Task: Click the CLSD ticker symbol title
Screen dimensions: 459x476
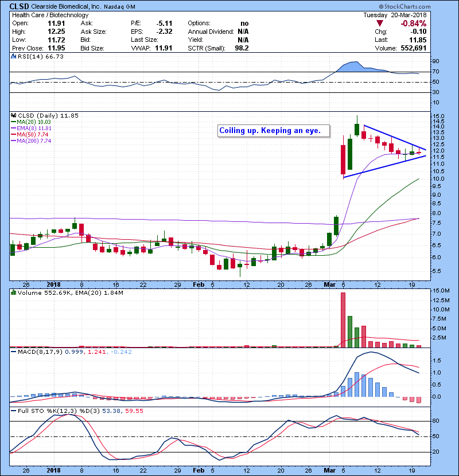Action: [x=19, y=6]
